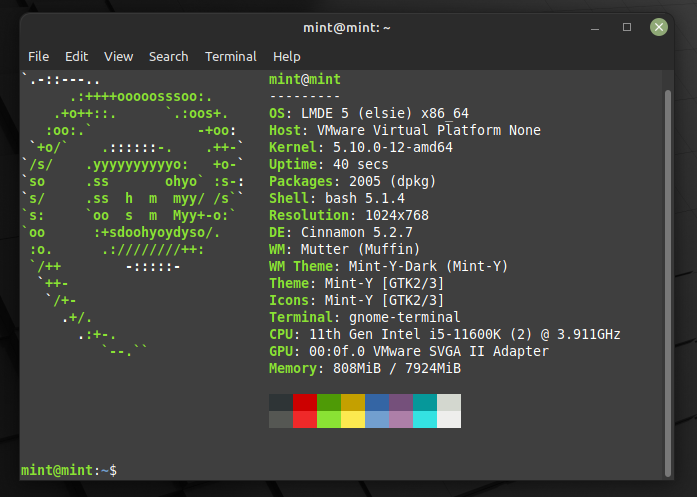Click the white swatch in bottom row
This screenshot has width=697, height=497.
click(x=449, y=419)
